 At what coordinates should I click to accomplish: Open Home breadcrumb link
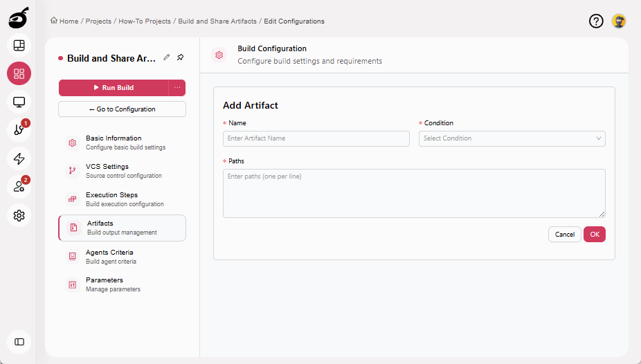coord(69,21)
